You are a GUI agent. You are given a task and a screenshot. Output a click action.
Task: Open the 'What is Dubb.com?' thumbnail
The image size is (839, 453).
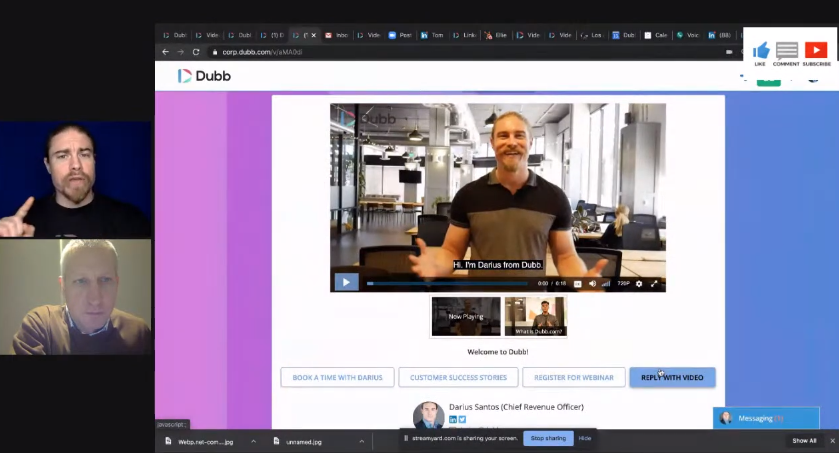535,317
